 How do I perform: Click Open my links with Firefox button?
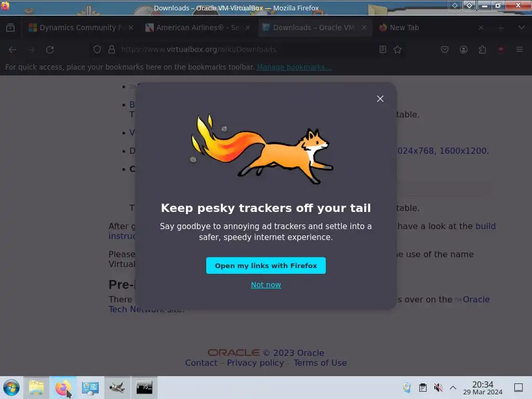(265, 265)
